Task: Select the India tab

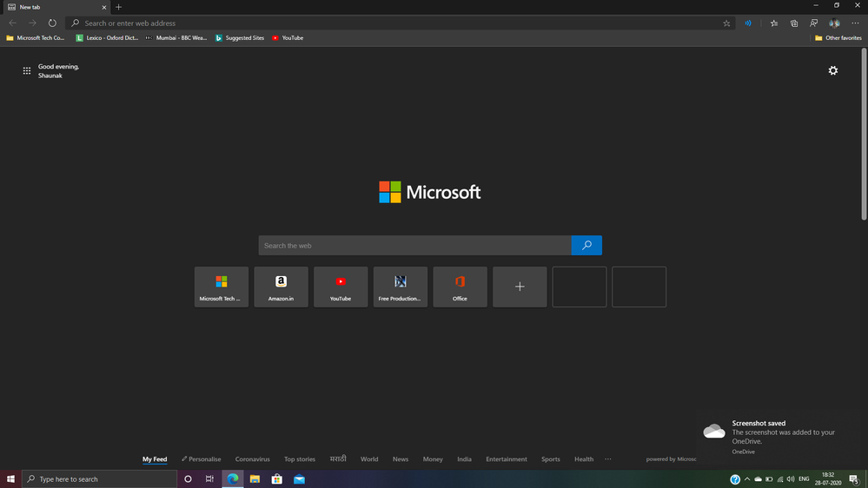Action: [x=465, y=459]
